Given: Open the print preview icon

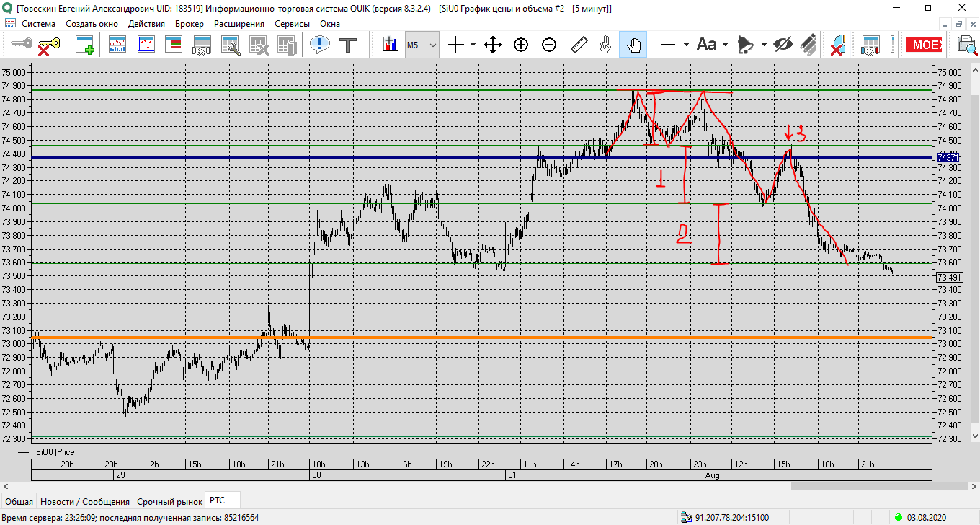Looking at the screenshot, I should (x=966, y=45).
